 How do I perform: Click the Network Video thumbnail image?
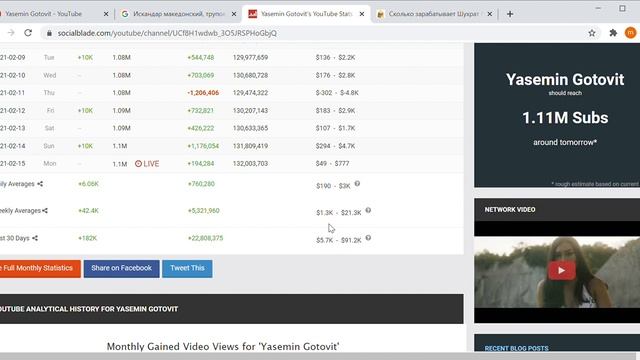[x=557, y=273]
